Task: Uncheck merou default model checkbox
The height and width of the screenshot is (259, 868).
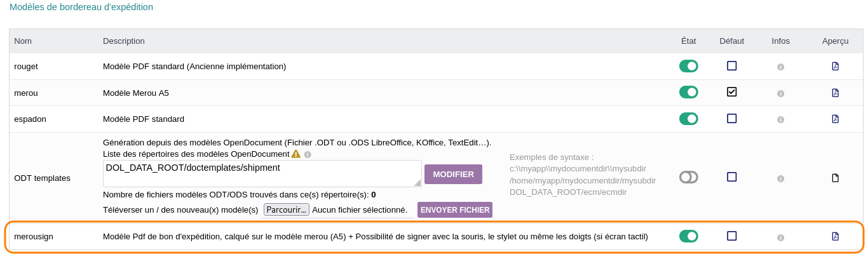Action: pos(731,92)
